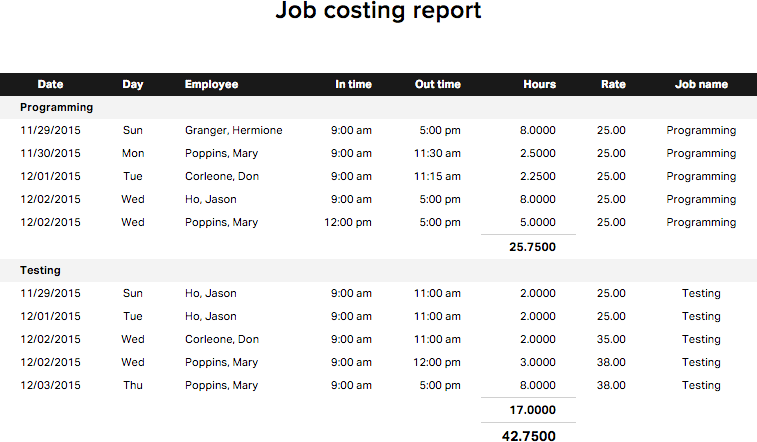Viewport: 757px width, 442px height.
Task: Click the Testing subtotal 17.0000
Action: [532, 410]
